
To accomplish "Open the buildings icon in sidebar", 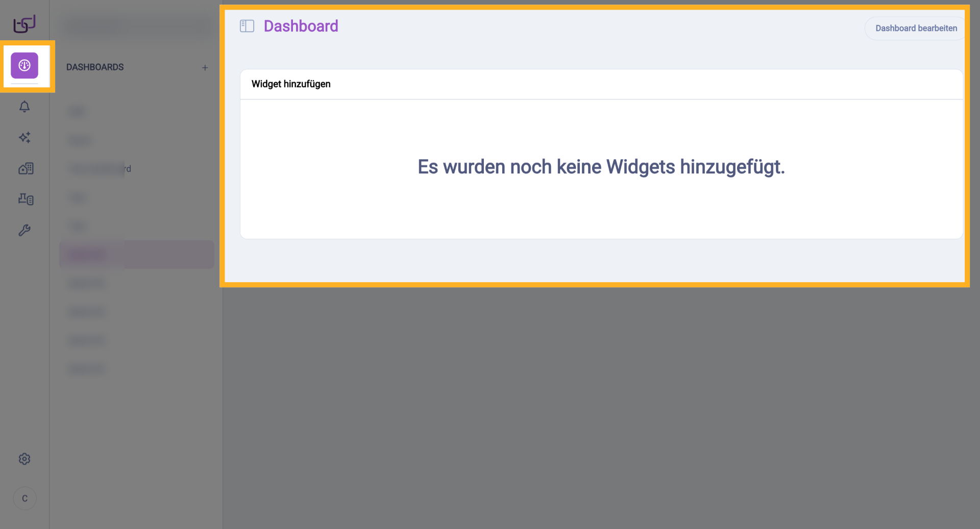I will point(26,168).
